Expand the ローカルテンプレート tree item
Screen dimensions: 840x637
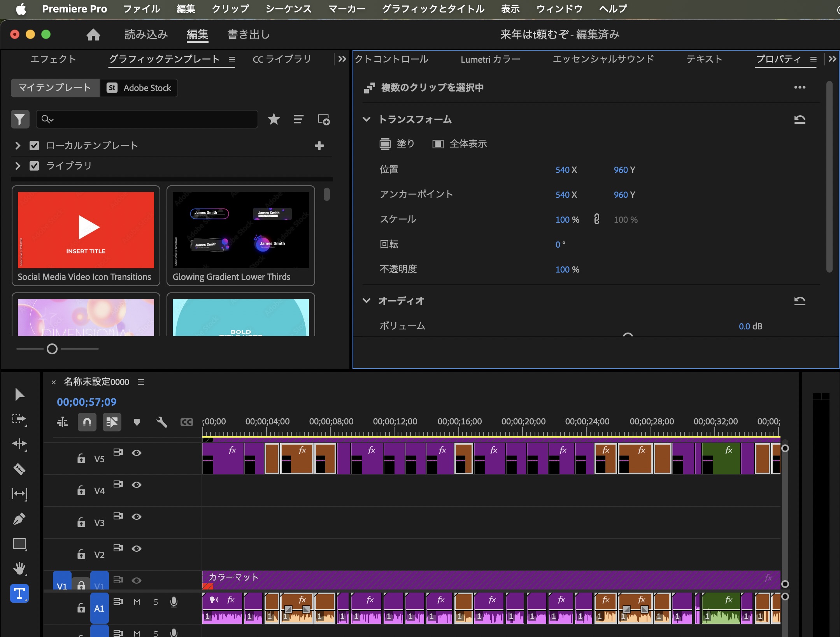17,145
